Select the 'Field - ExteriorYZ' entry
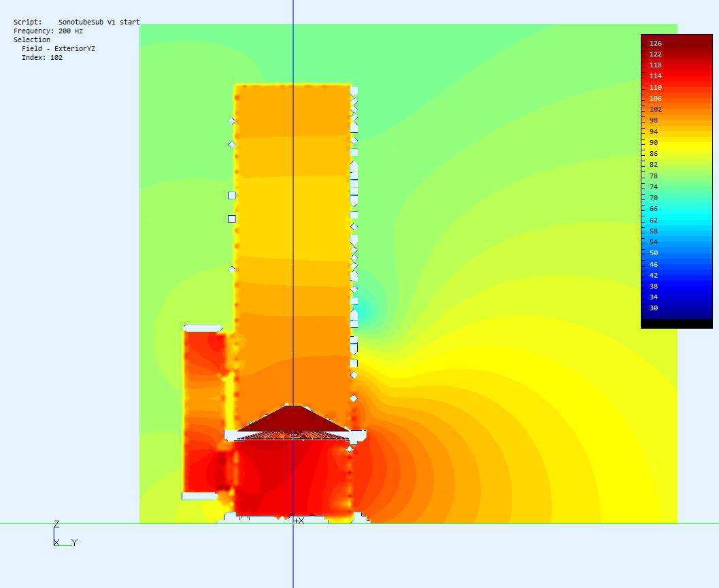The image size is (719, 588). [x=58, y=48]
